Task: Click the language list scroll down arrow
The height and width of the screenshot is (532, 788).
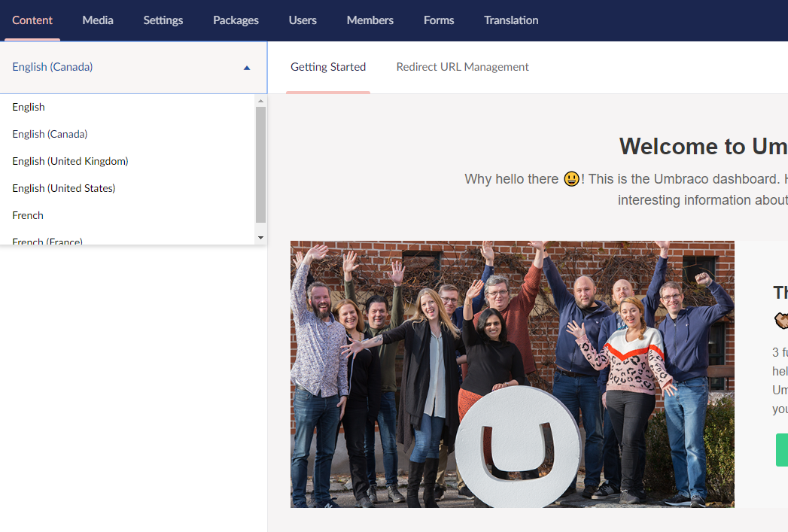Action: 260,238
